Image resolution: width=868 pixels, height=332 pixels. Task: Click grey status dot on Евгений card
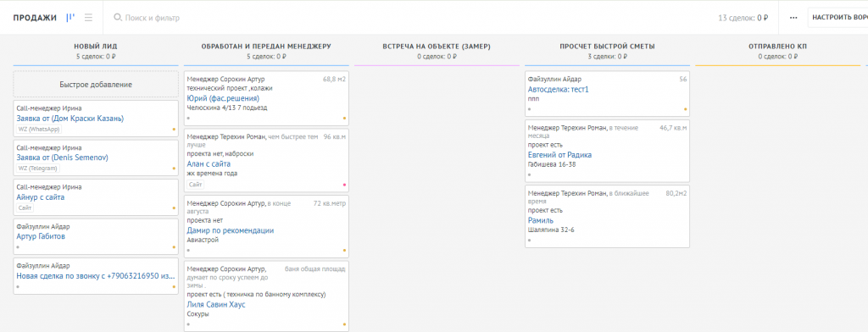[x=529, y=174]
